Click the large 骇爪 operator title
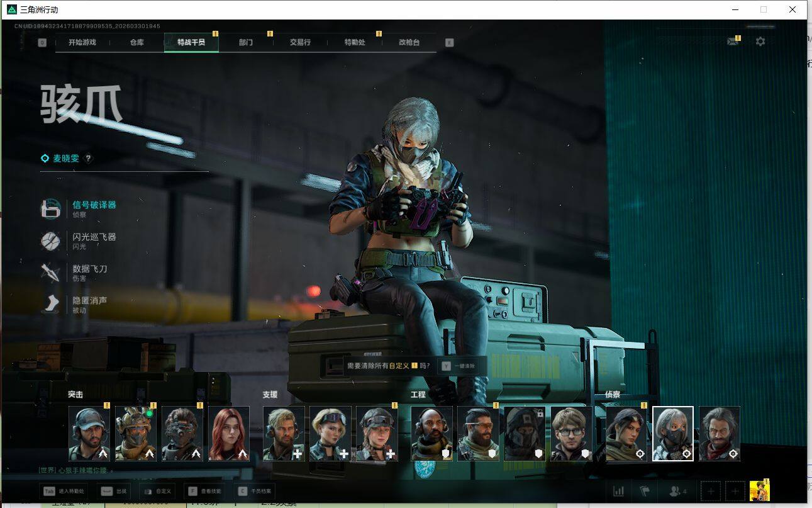This screenshot has width=812, height=508. point(82,103)
